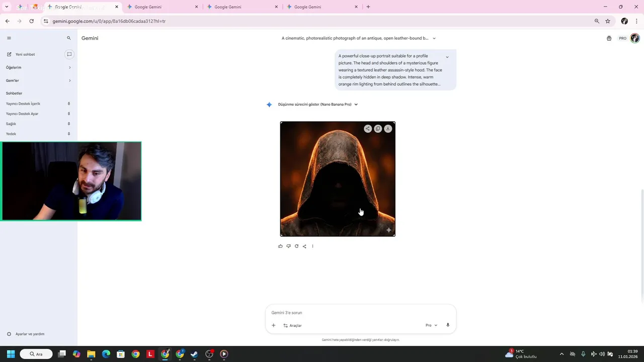Like the response with thumbs up
The image size is (644, 362).
(x=280, y=246)
